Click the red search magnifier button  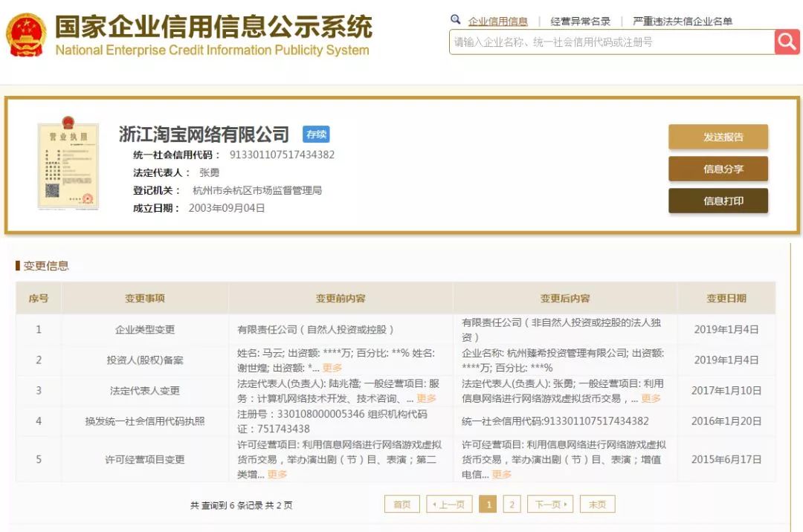787,42
